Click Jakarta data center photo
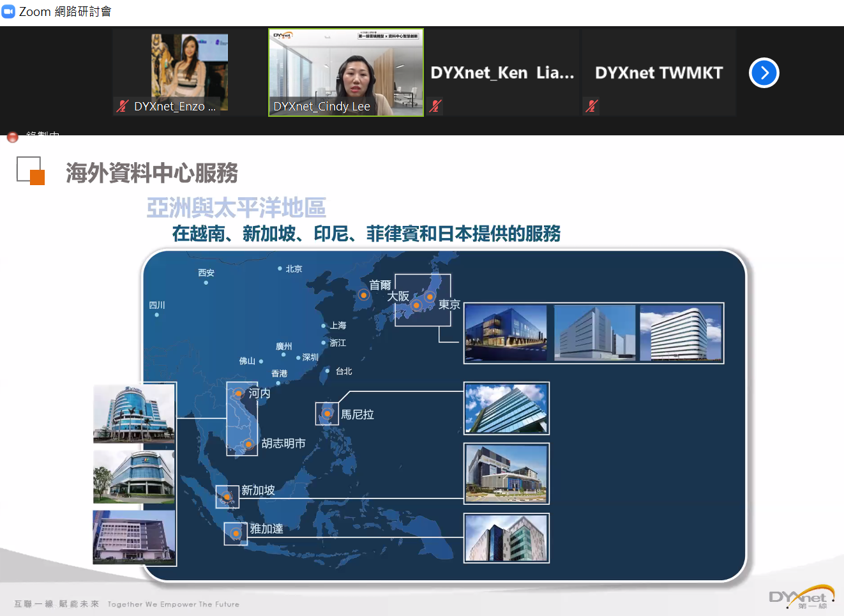The width and height of the screenshot is (844, 616). pos(507,538)
